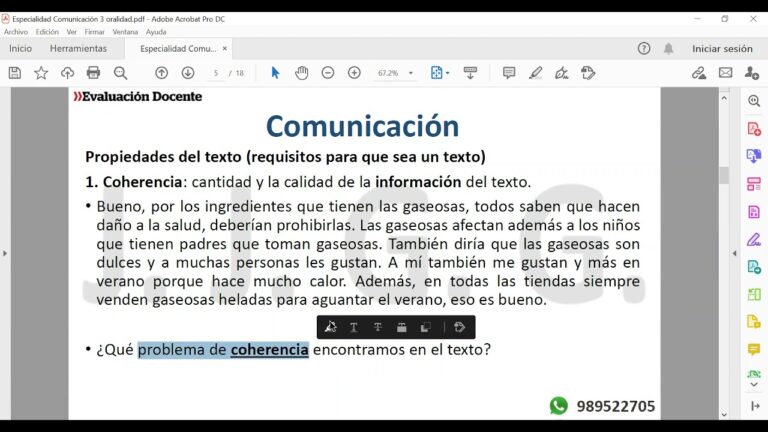Open Create PDF in the right panel

(754, 129)
